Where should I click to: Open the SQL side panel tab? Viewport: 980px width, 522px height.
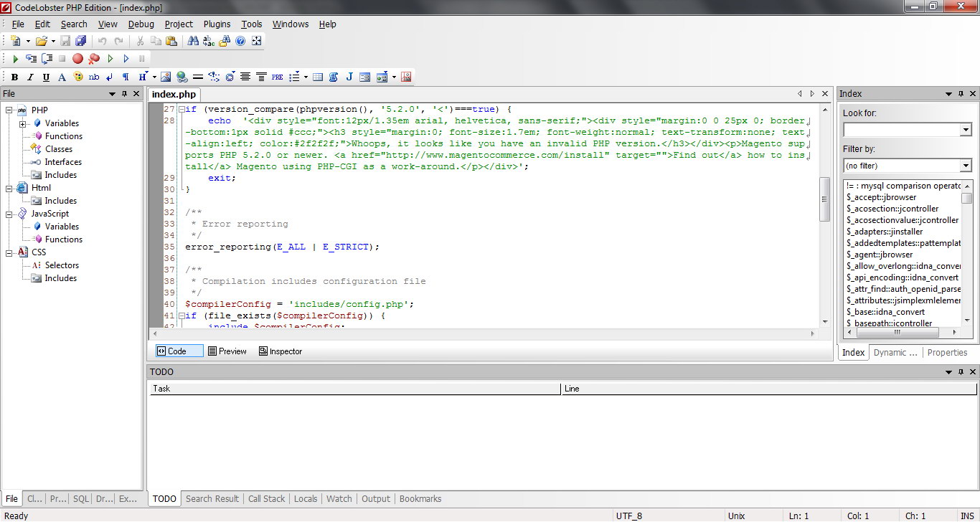point(81,498)
